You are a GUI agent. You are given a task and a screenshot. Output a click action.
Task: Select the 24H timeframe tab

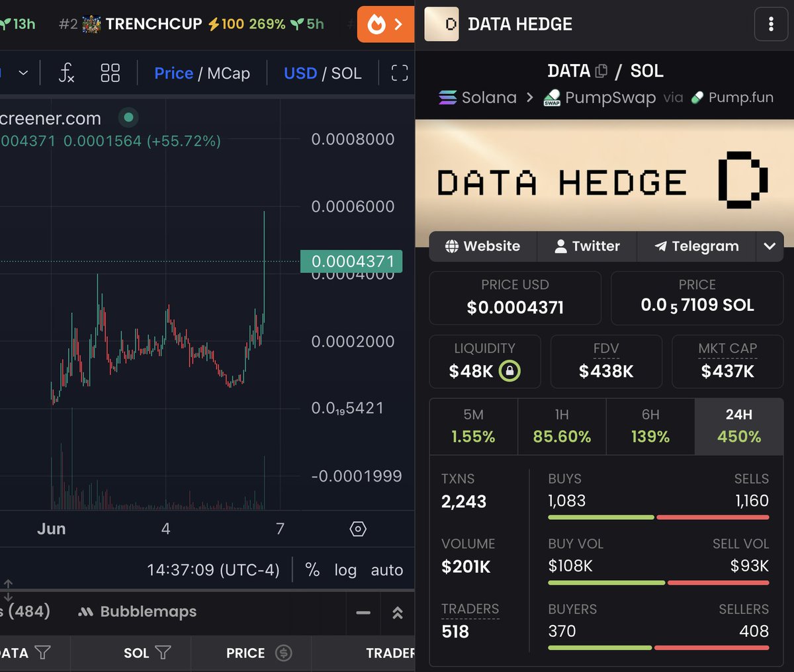pos(739,427)
